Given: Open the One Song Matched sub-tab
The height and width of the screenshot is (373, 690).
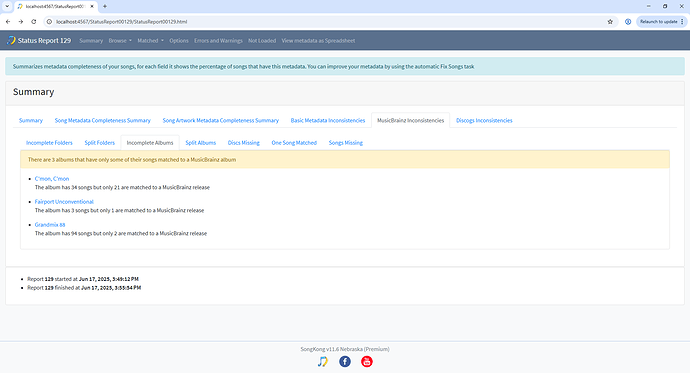Looking at the screenshot, I should (294, 143).
